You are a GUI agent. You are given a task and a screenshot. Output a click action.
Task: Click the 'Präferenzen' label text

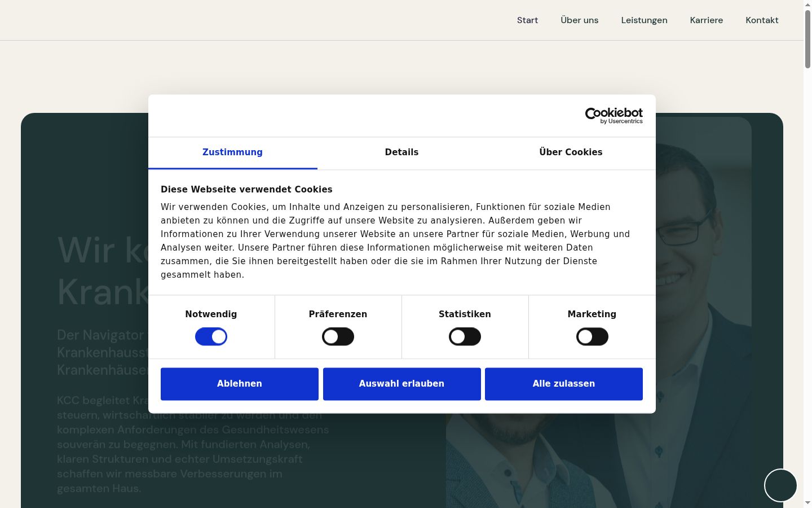tap(338, 314)
